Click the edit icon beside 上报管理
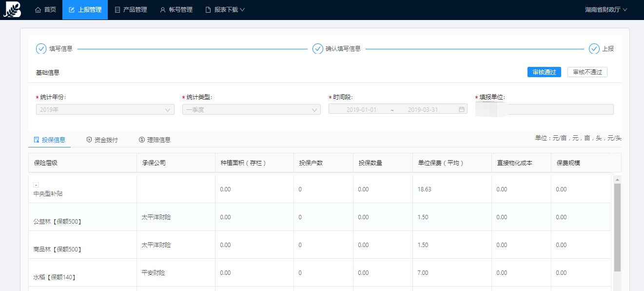 72,10
